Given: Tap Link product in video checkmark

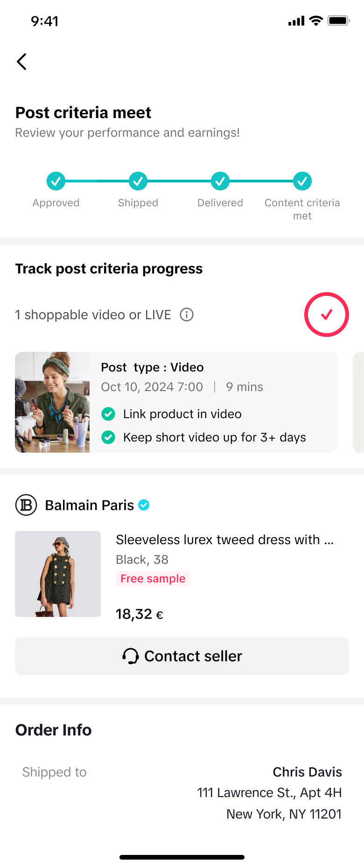Looking at the screenshot, I should point(108,414).
